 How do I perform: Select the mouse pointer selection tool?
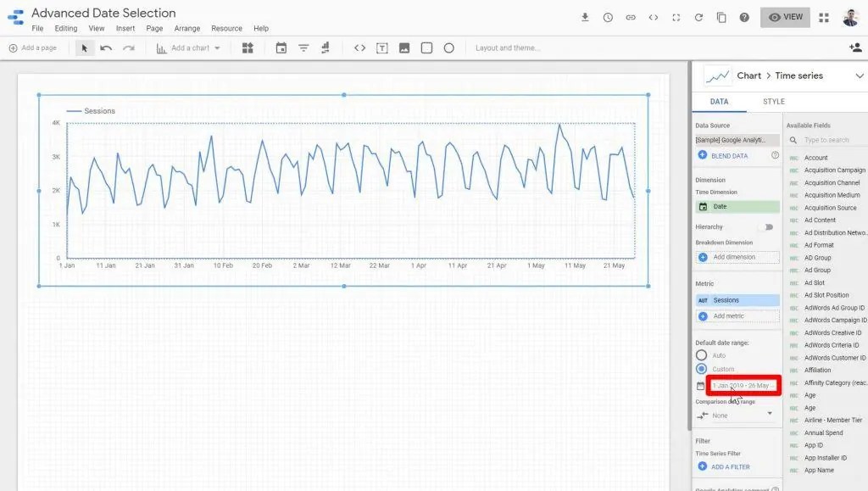84,47
